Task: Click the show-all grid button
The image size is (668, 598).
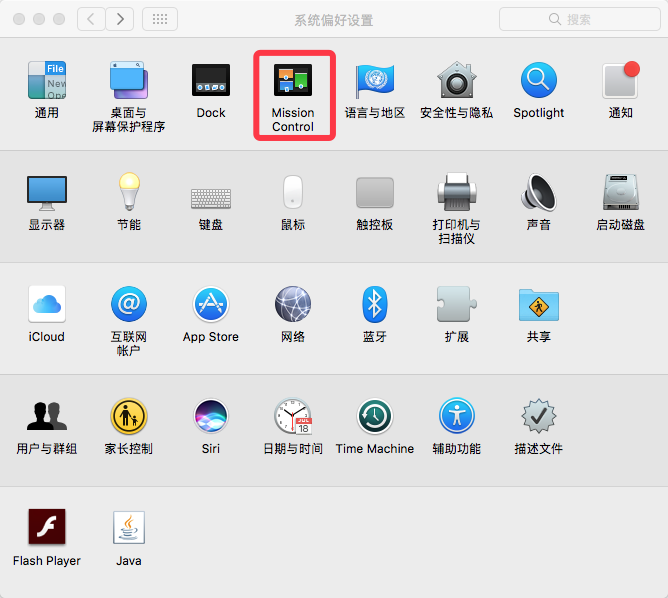Action: coord(160,19)
